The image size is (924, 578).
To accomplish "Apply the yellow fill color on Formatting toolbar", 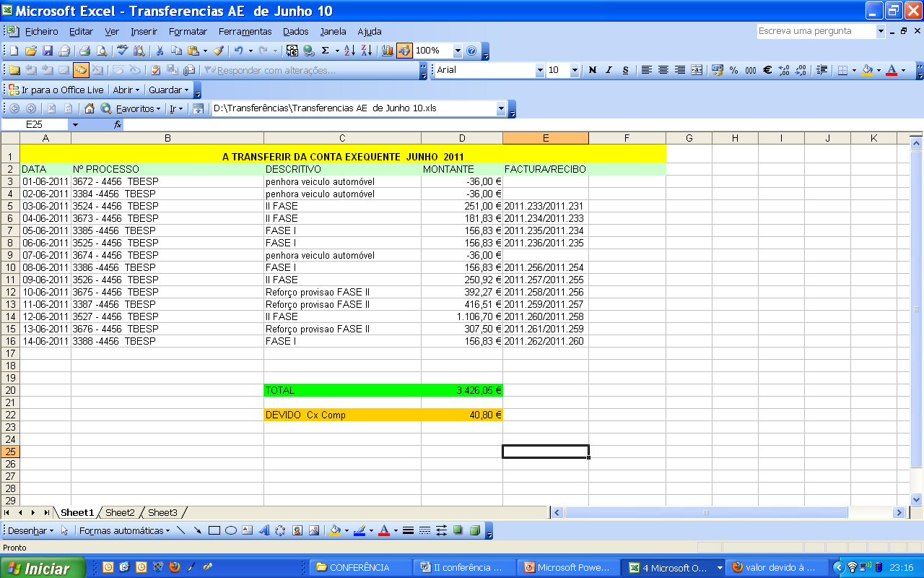I will 868,70.
